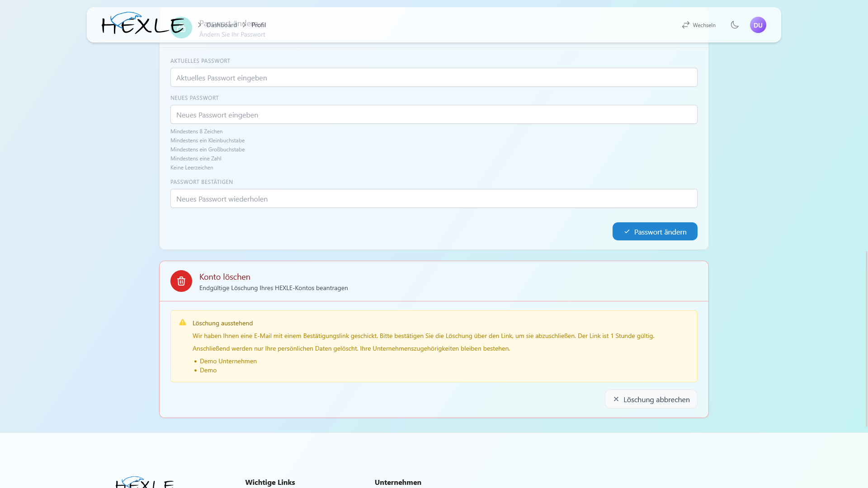Click the checkmark icon in Passwort ändern

click(x=627, y=231)
